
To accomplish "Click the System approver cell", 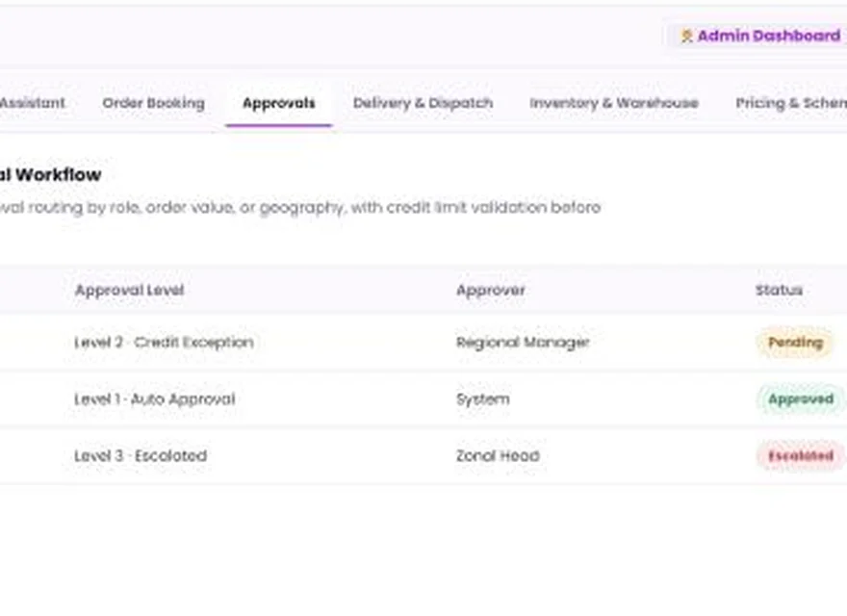I will coord(483,399).
